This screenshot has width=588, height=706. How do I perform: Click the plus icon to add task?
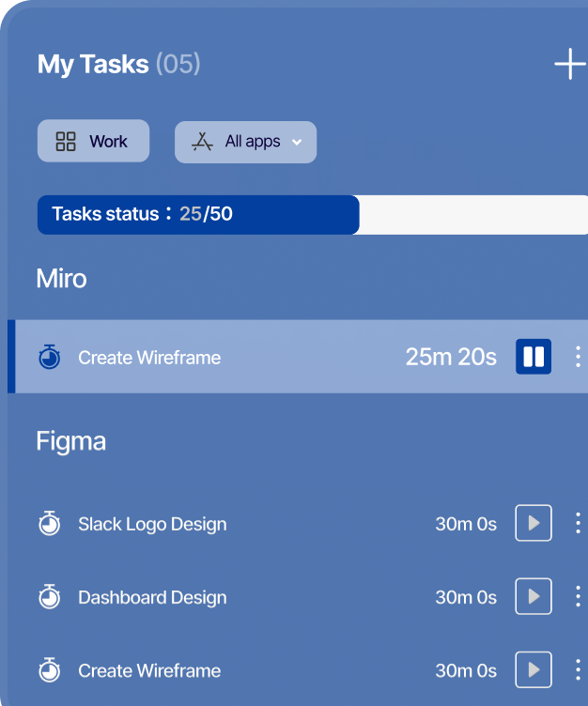pyautogui.click(x=569, y=64)
